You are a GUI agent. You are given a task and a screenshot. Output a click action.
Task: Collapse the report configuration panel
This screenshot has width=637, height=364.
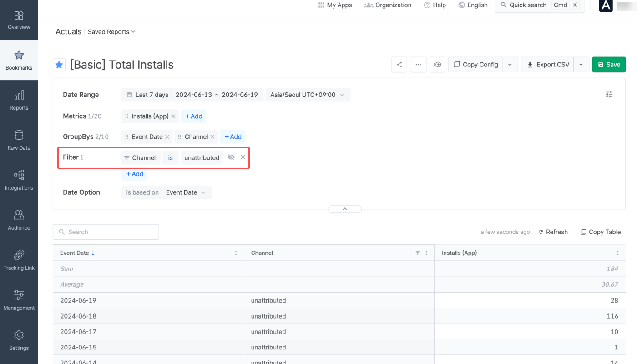tap(345, 209)
